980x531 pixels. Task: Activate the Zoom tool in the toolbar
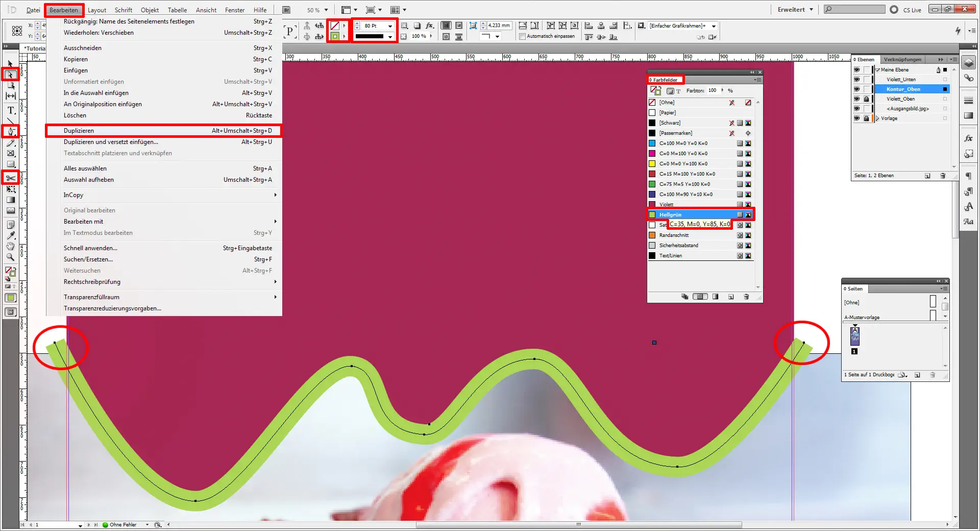(x=10, y=257)
